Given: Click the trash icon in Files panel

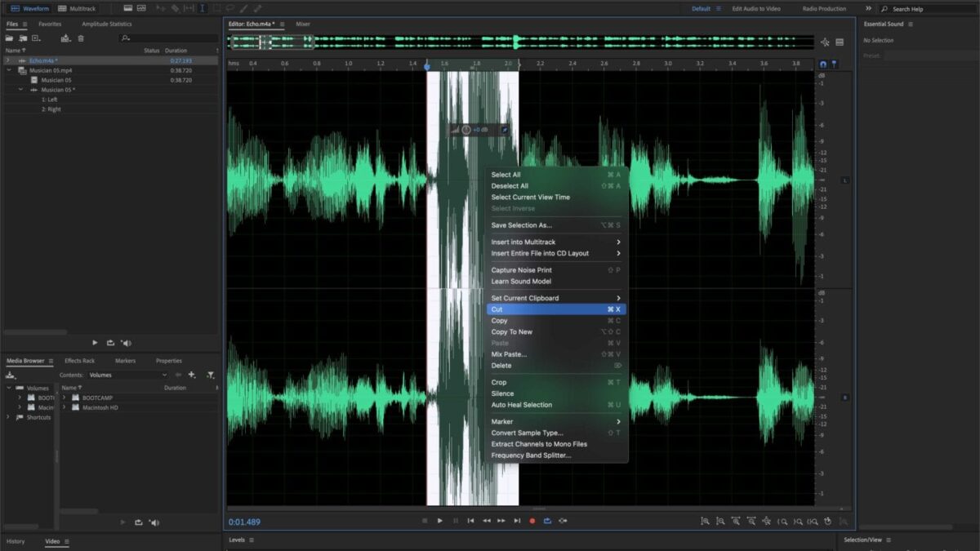Looking at the screenshot, I should [x=81, y=38].
